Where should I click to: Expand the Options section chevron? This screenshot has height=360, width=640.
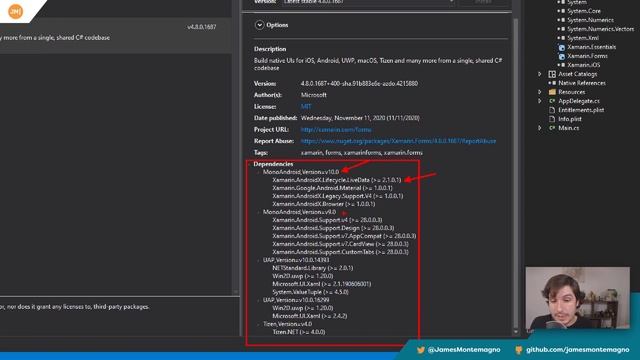click(x=259, y=25)
